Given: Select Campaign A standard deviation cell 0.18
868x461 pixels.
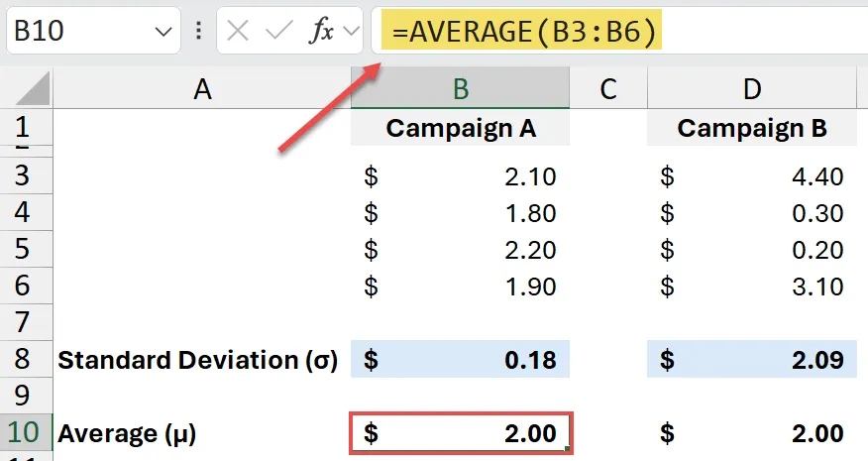Looking at the screenshot, I should (460, 360).
